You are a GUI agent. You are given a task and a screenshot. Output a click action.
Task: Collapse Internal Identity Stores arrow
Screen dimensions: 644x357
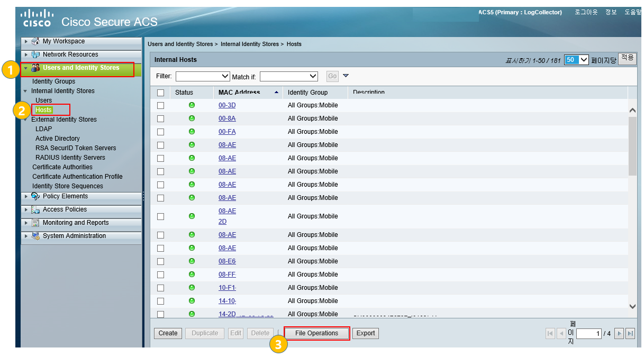click(25, 91)
